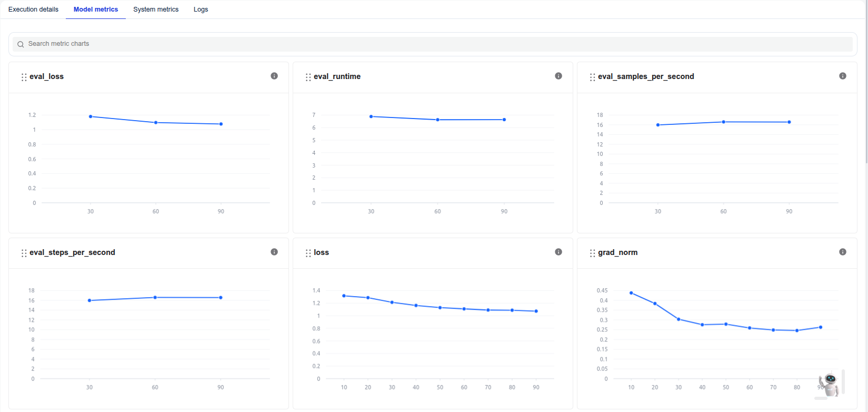Click the eval_loss info icon
Image resolution: width=868 pixels, height=412 pixels.
coord(274,76)
